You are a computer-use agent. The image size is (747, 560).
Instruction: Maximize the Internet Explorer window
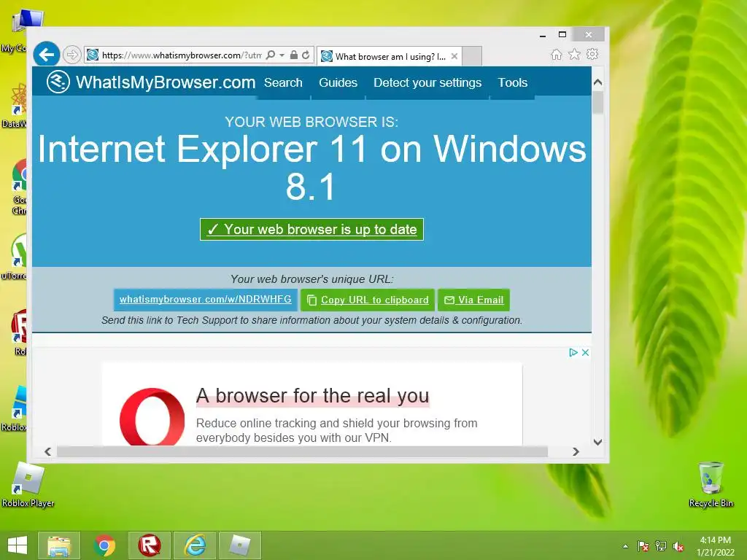562,35
